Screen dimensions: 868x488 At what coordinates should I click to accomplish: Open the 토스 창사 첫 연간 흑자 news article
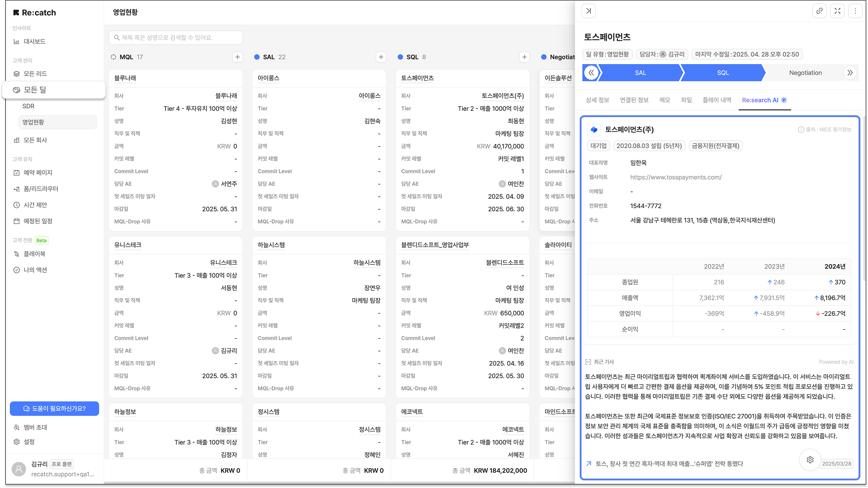[x=669, y=464]
